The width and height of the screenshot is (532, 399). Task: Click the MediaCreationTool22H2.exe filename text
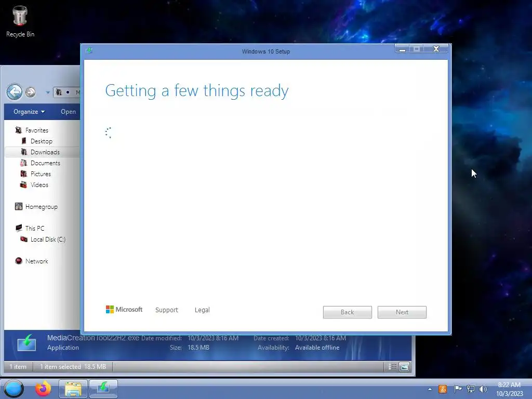94,338
